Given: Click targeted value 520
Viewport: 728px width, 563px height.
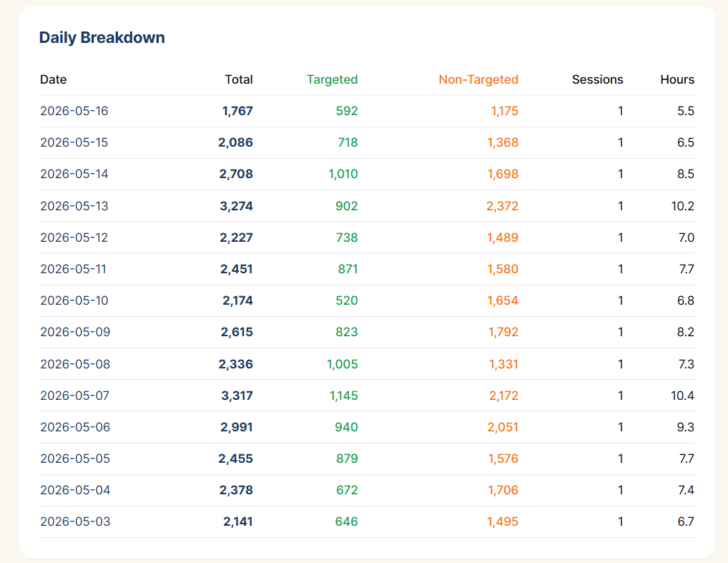Looking at the screenshot, I should [x=346, y=300].
